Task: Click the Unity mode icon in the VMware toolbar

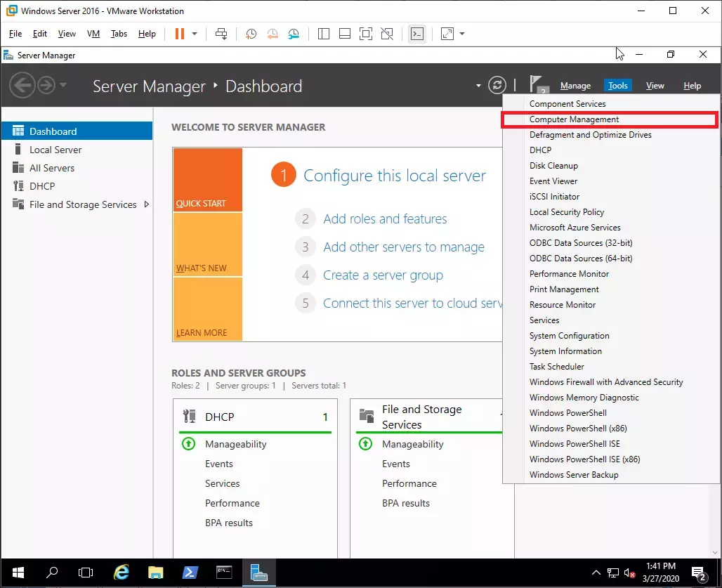Action: point(387,34)
